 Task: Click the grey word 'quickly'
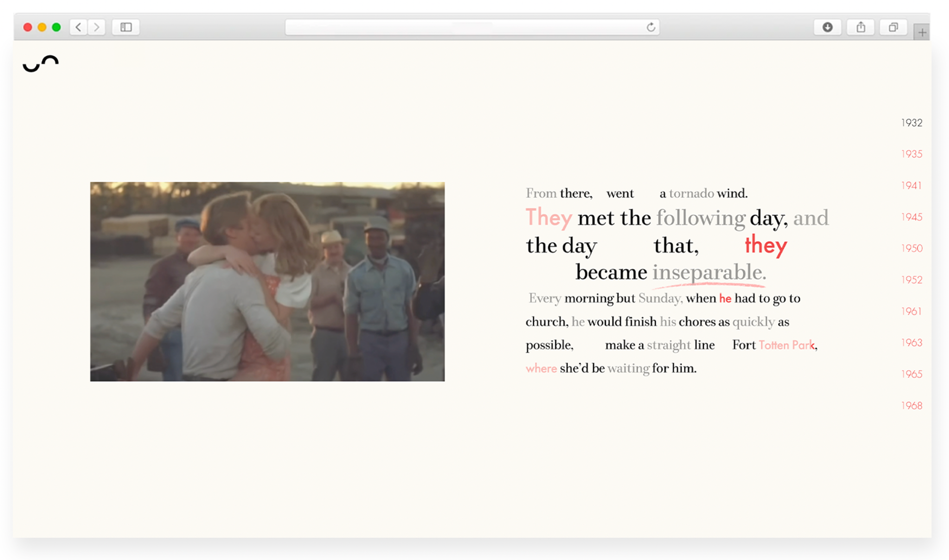tap(753, 322)
